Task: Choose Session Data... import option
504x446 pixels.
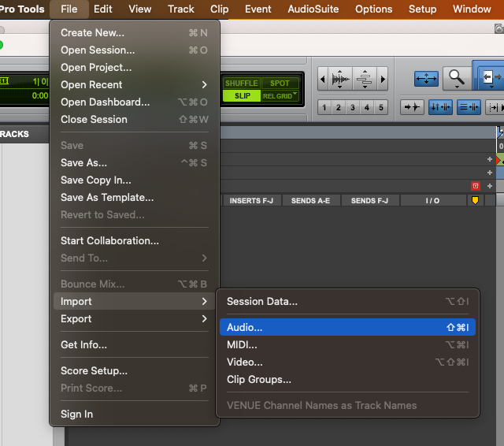Action: 347,301
